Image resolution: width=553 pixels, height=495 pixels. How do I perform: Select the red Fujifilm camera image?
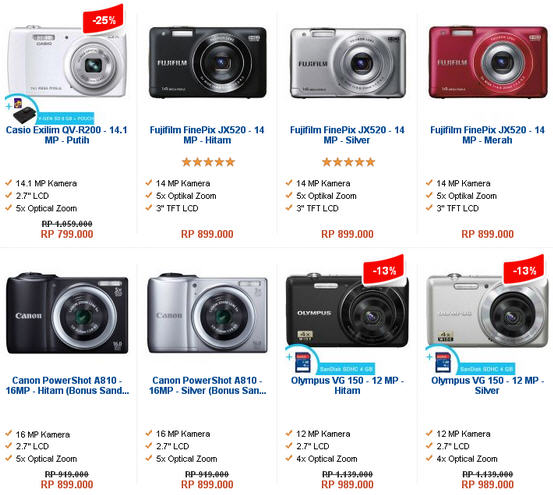[x=488, y=62]
